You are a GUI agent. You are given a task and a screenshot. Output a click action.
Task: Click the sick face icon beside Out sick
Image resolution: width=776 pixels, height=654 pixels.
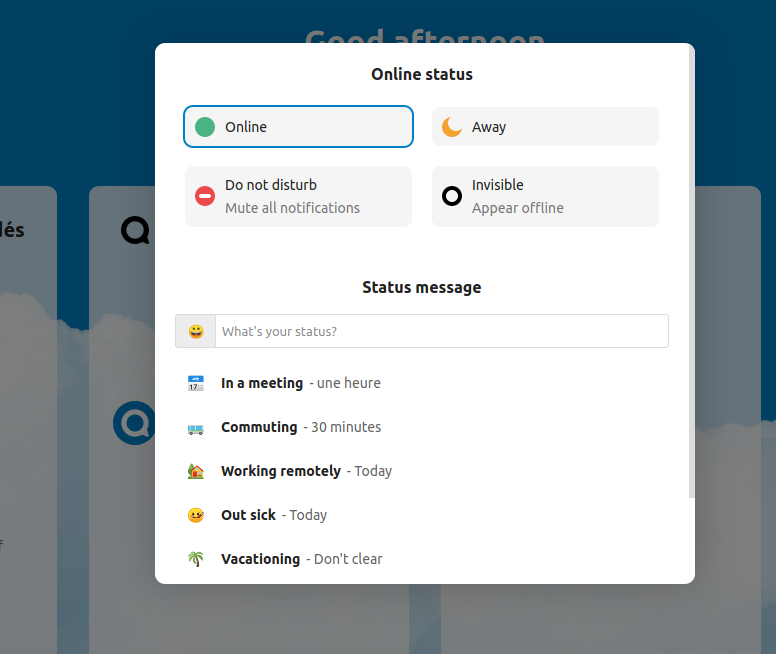tap(196, 515)
